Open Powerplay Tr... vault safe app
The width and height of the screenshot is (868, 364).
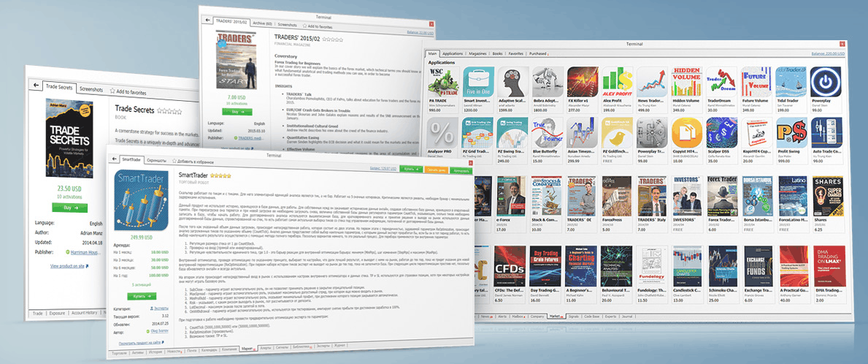point(652,132)
